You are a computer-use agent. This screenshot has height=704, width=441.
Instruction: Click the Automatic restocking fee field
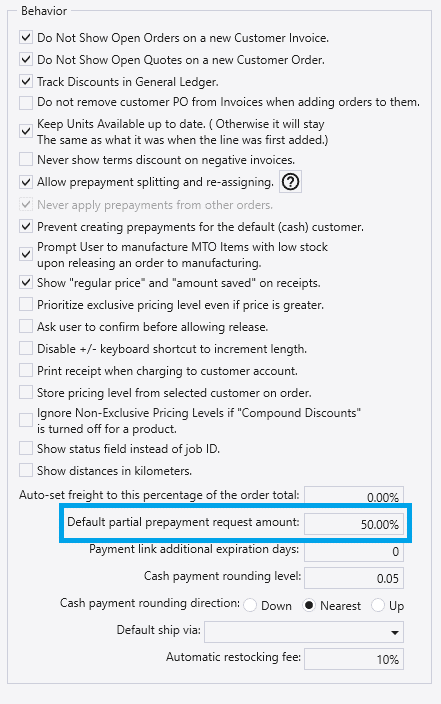click(354, 659)
